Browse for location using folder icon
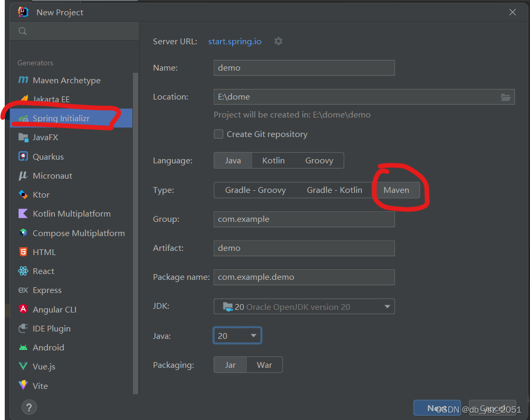Viewport: 530px width, 420px height. coord(505,97)
